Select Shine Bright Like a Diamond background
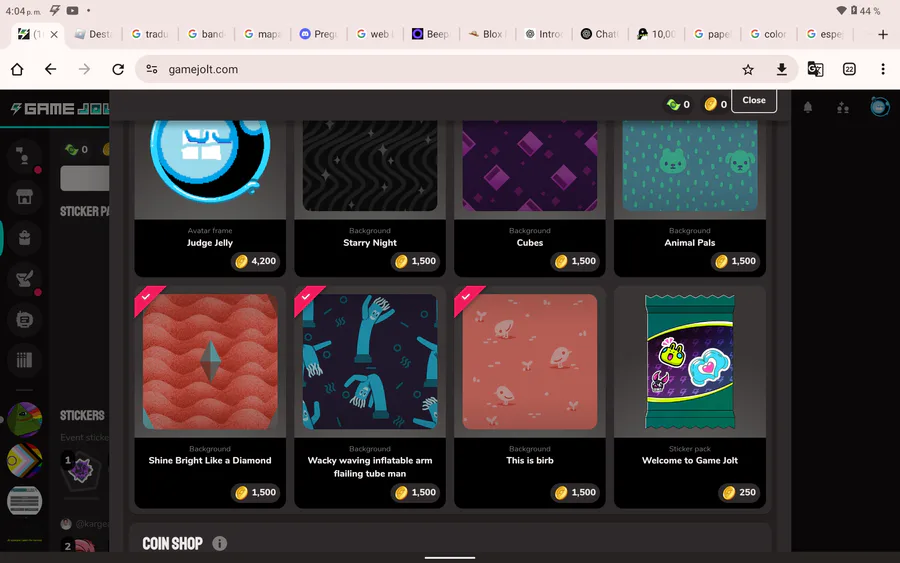 pos(210,397)
